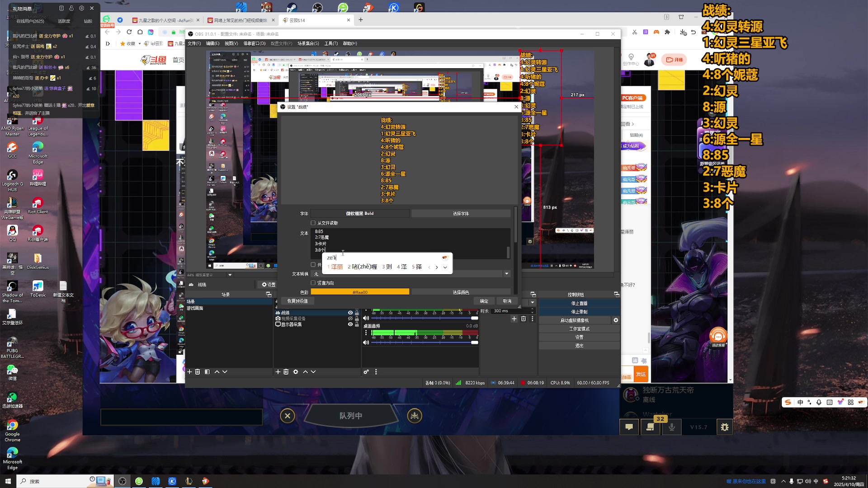Click 选择字体 button

[461, 213]
